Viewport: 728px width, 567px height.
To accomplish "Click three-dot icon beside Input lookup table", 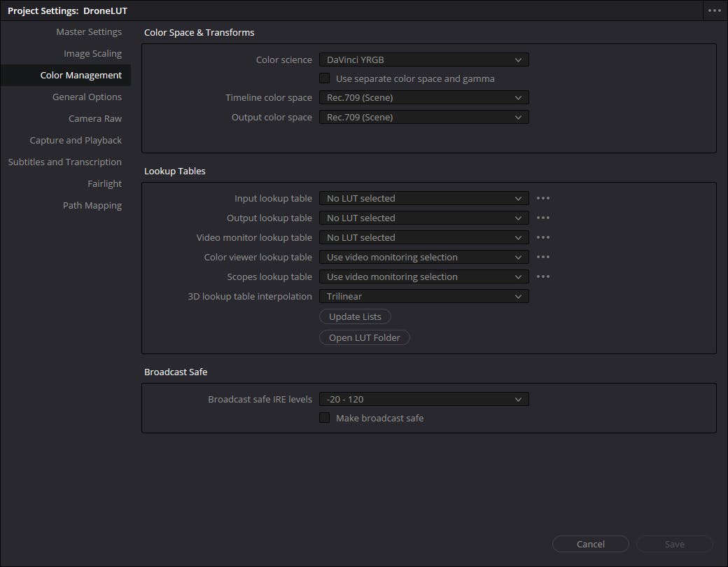I will pyautogui.click(x=543, y=198).
